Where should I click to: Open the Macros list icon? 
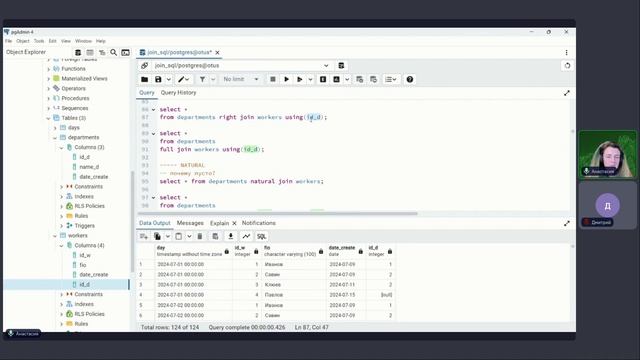(391, 79)
